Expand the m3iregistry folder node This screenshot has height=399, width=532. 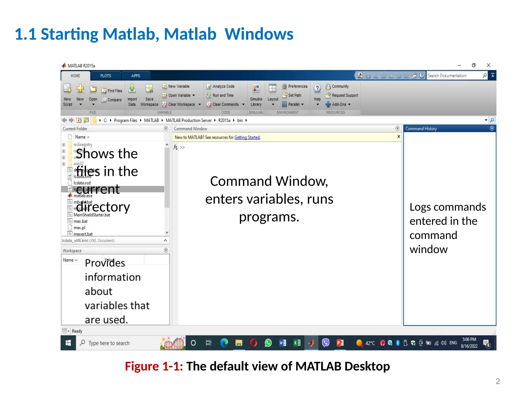pos(64,145)
